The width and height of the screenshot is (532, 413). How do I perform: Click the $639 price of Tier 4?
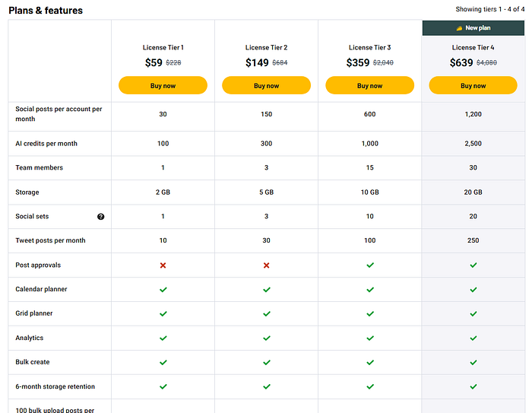(x=461, y=63)
